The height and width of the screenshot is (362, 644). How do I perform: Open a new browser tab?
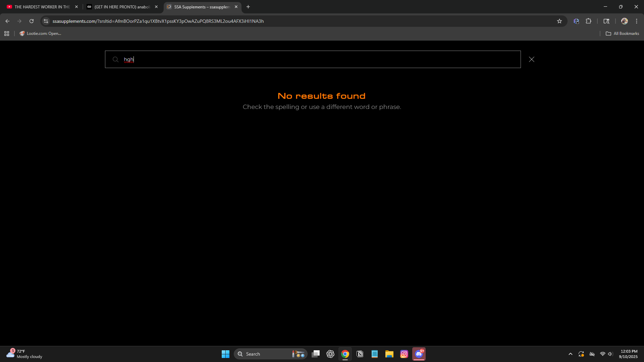pos(248,7)
